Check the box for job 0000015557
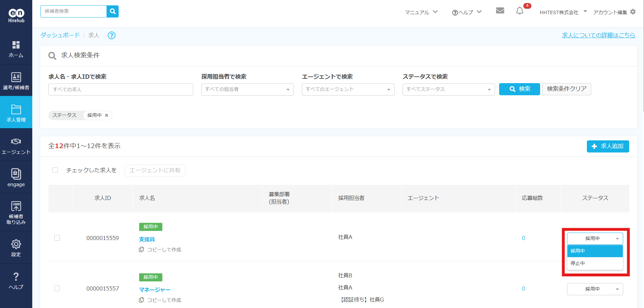 [57, 288]
